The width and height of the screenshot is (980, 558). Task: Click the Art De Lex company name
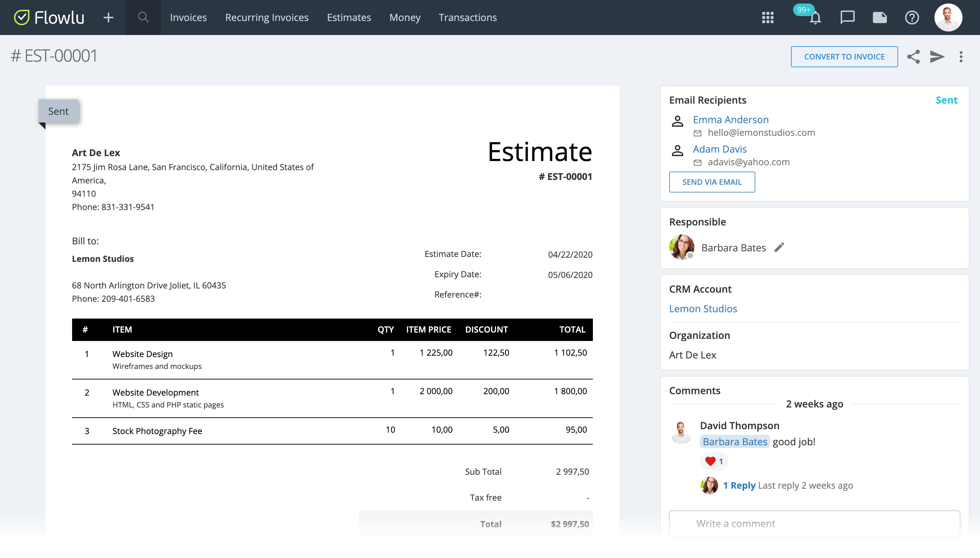pyautogui.click(x=96, y=153)
